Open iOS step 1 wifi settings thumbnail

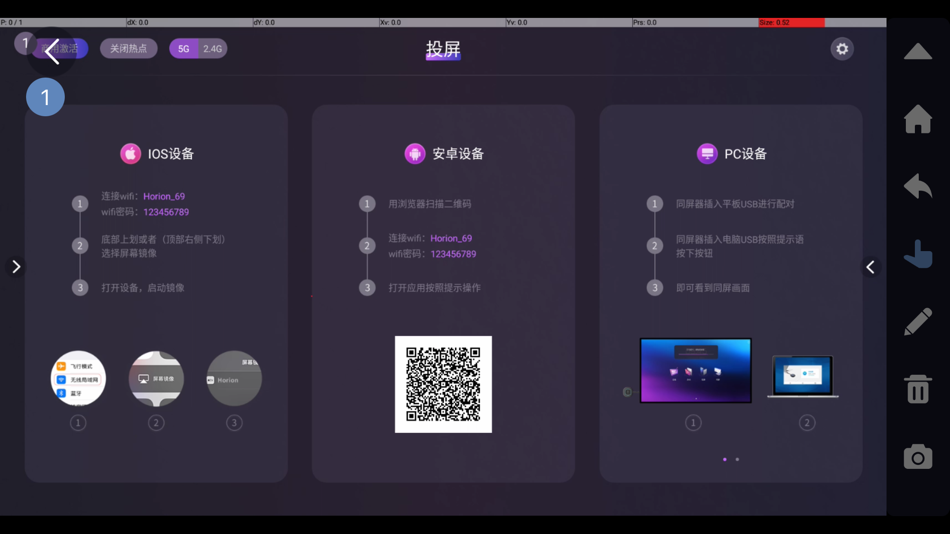(x=78, y=379)
